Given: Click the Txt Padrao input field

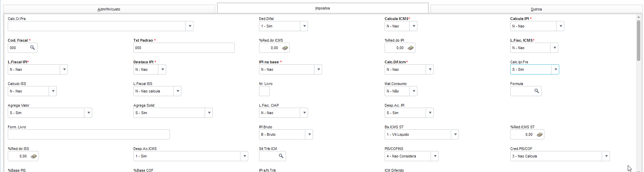Looking at the screenshot, I should coord(184,48).
